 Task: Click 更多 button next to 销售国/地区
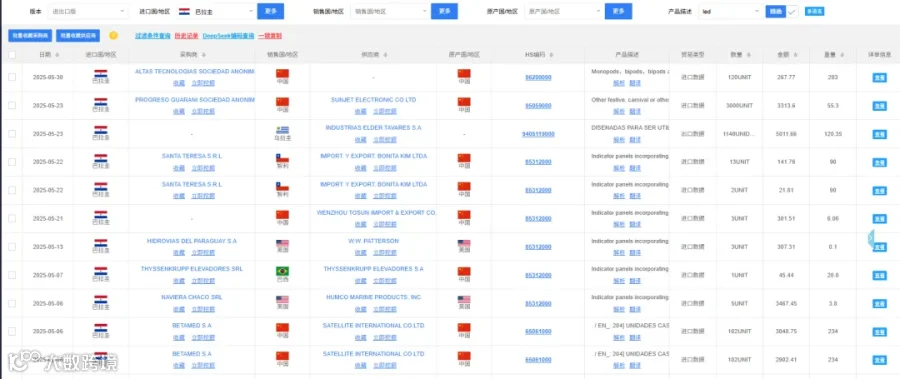(444, 11)
